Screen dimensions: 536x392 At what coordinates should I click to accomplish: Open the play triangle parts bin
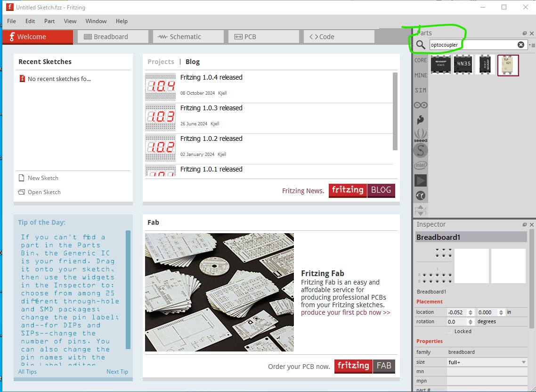point(421,180)
